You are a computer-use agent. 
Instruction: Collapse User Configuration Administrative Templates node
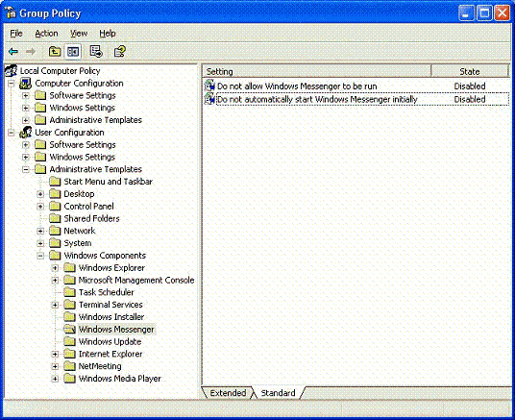point(26,169)
